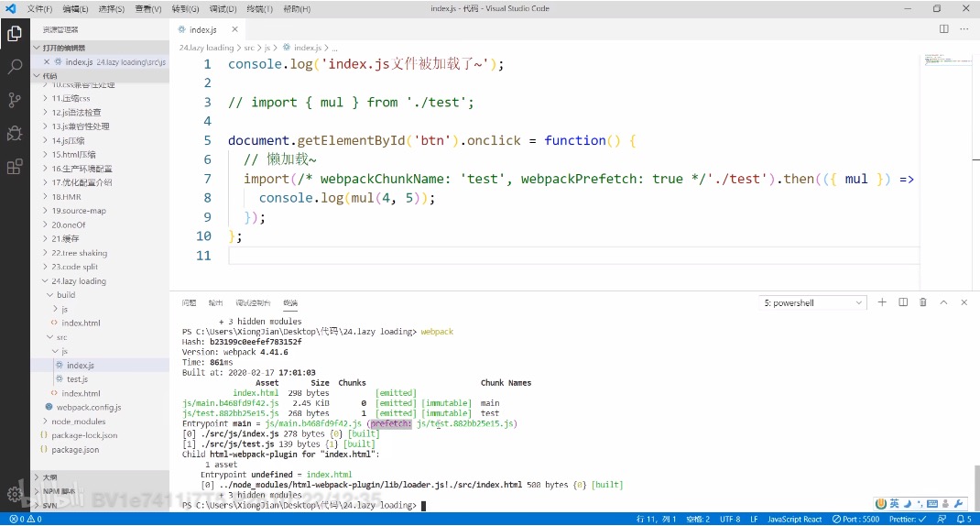This screenshot has height=526, width=980.
Task: Open the Debug view in activity bar
Action: pos(15,133)
